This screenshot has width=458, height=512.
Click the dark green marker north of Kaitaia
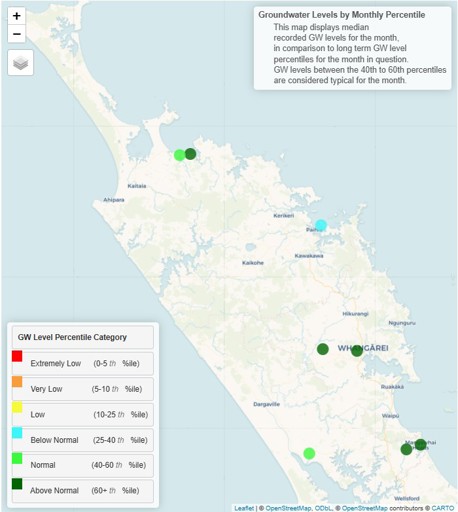190,154
